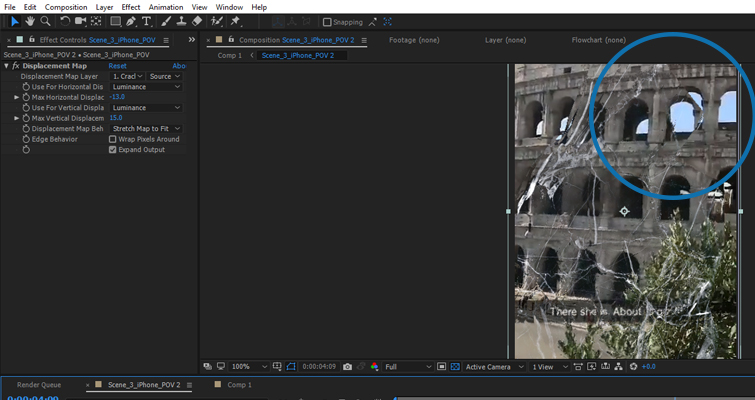Select the Rectangle shape tool
This screenshot has width=755, height=400.
(115, 21)
